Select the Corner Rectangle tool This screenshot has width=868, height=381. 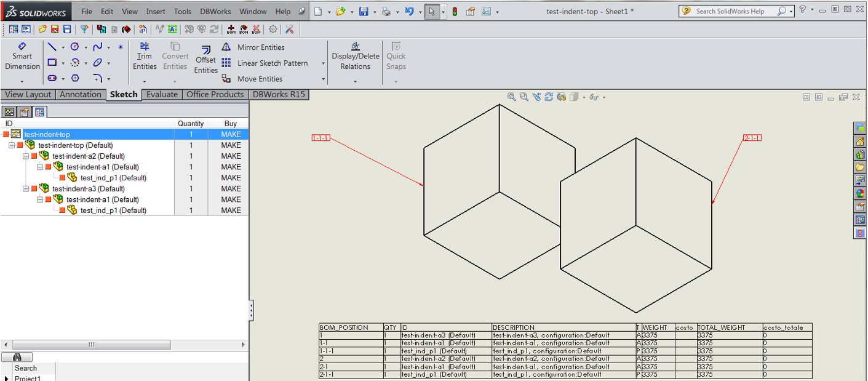[52, 63]
